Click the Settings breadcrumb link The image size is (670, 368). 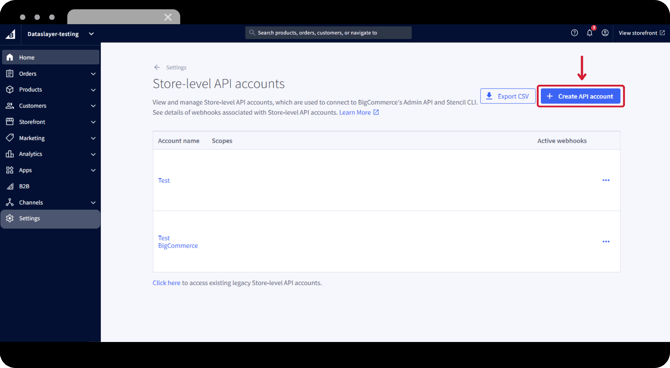[x=176, y=68]
